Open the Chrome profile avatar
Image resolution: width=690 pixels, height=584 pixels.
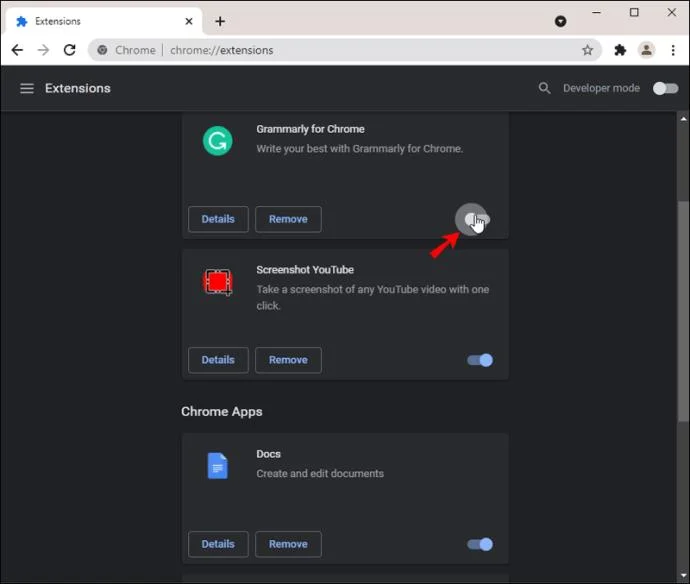646,50
